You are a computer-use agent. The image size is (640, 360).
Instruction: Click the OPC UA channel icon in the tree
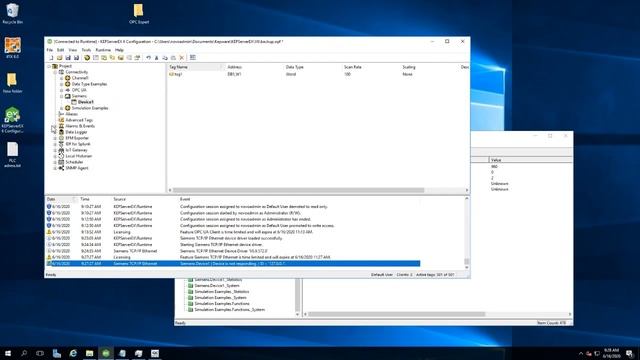pyautogui.click(x=68, y=90)
